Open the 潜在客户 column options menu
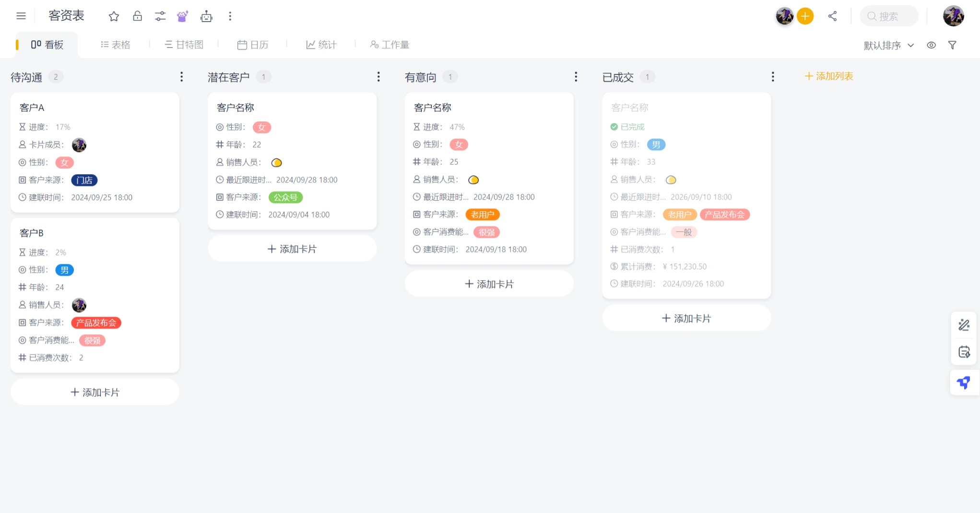980x513 pixels. click(378, 77)
